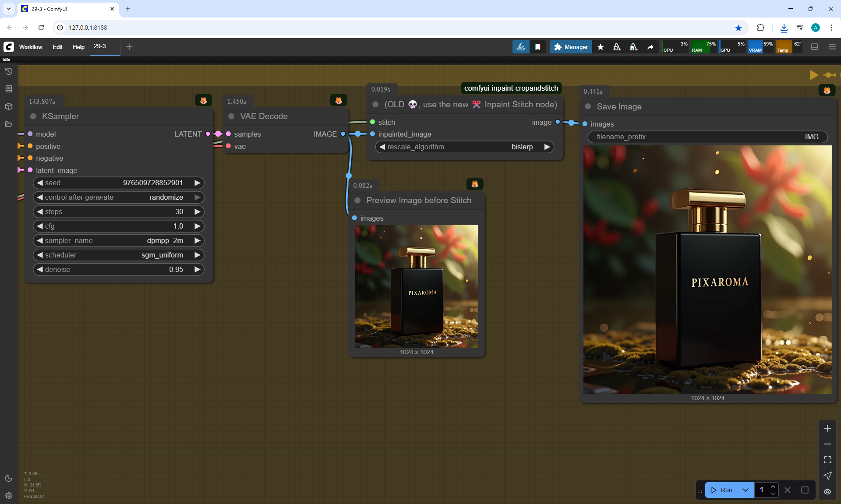Open the Manager panel
Viewport: 841px width, 504px height.
click(571, 47)
